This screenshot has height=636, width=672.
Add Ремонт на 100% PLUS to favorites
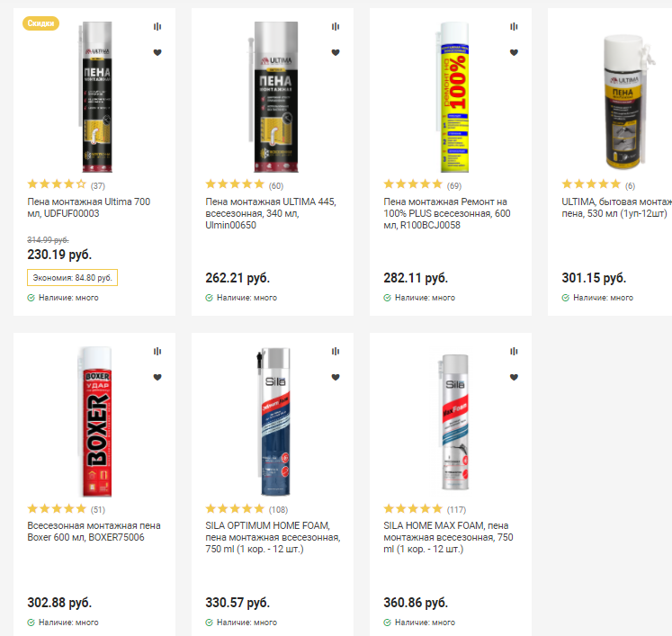[x=514, y=52]
